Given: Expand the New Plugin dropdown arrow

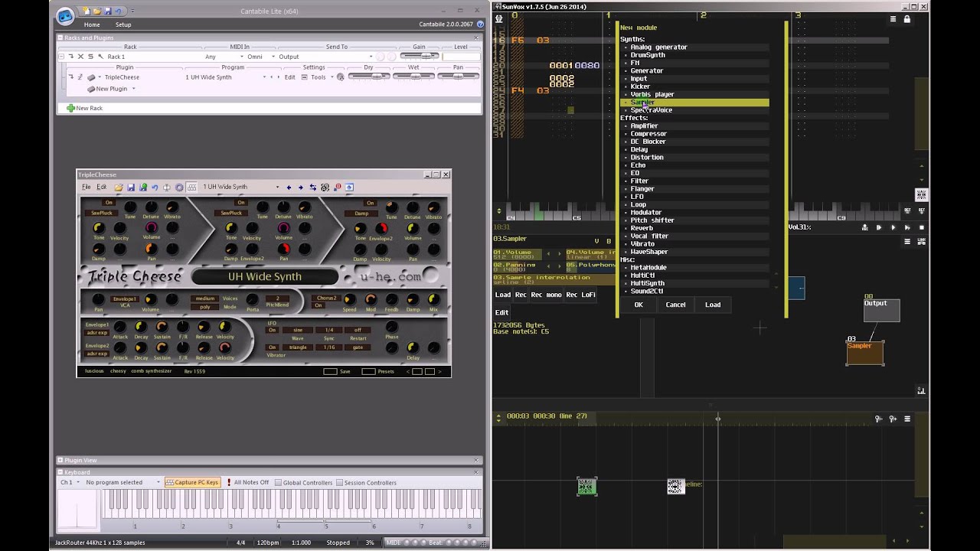Looking at the screenshot, I should pos(133,89).
